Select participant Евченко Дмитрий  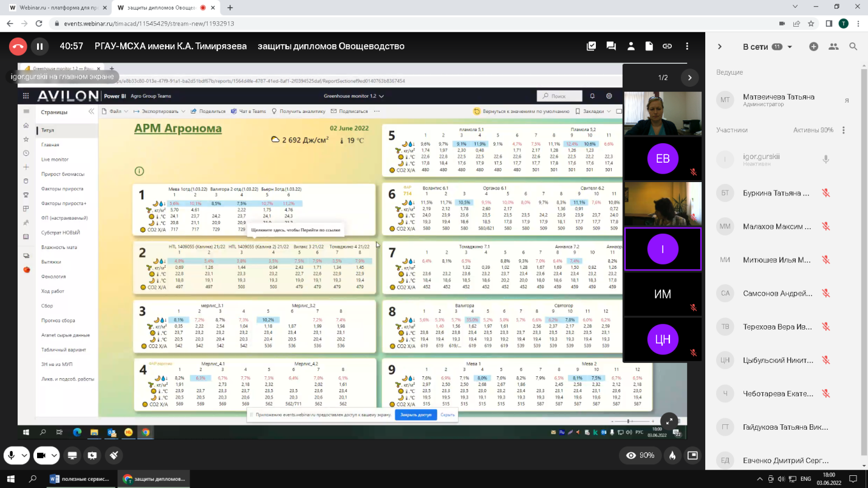pos(784,461)
